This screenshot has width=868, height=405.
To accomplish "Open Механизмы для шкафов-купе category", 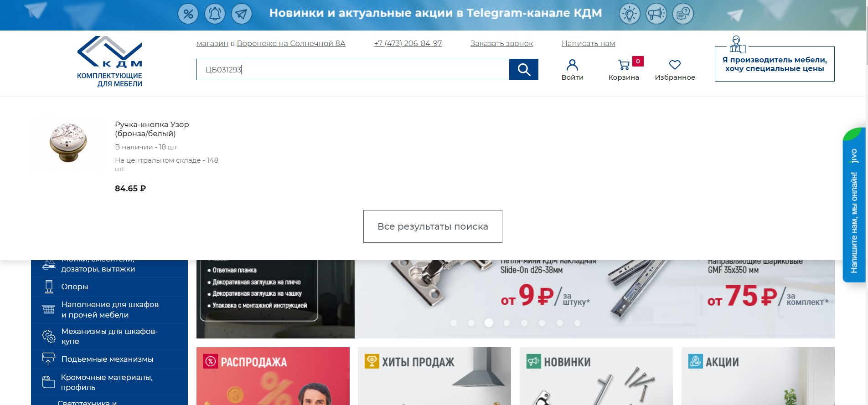I will (x=109, y=336).
